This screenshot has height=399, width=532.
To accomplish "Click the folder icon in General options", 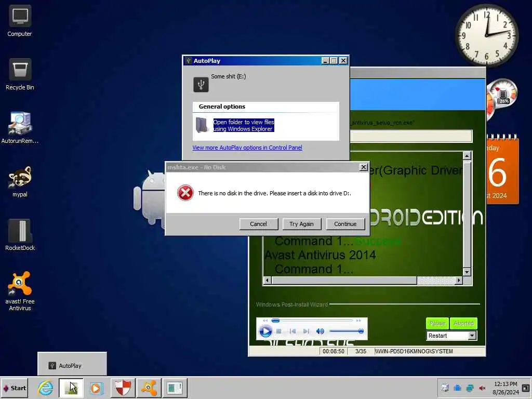I will [x=202, y=125].
